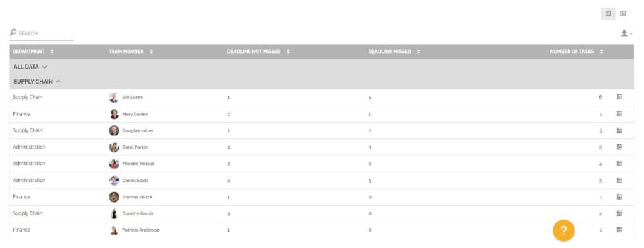This screenshot has width=644, height=248.
Task: Expand the ALL DATA group
Action: pos(30,67)
